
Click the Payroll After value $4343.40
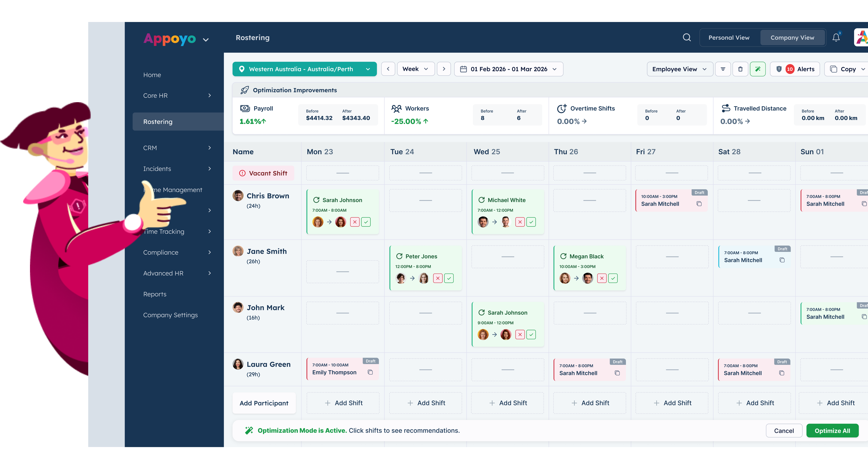[x=356, y=118]
